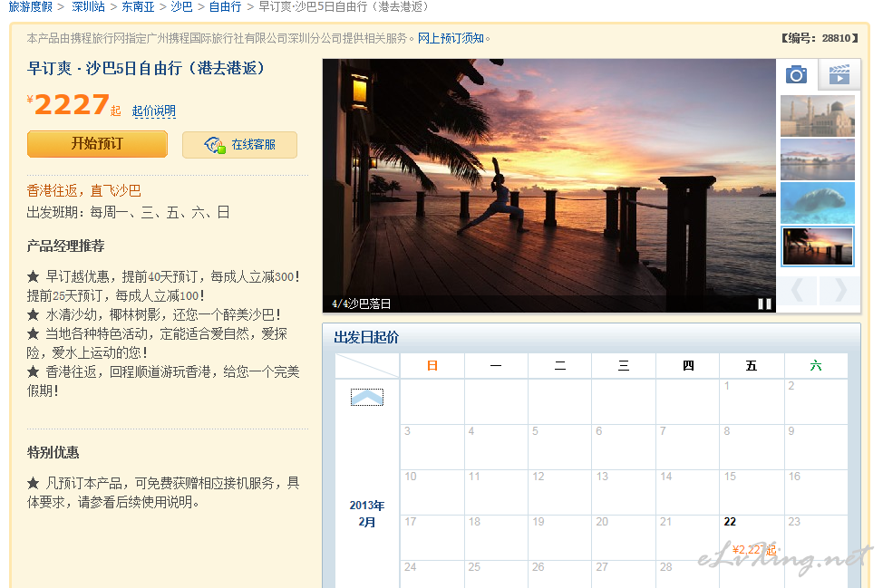Click the Saturday 六 column header

point(815,366)
